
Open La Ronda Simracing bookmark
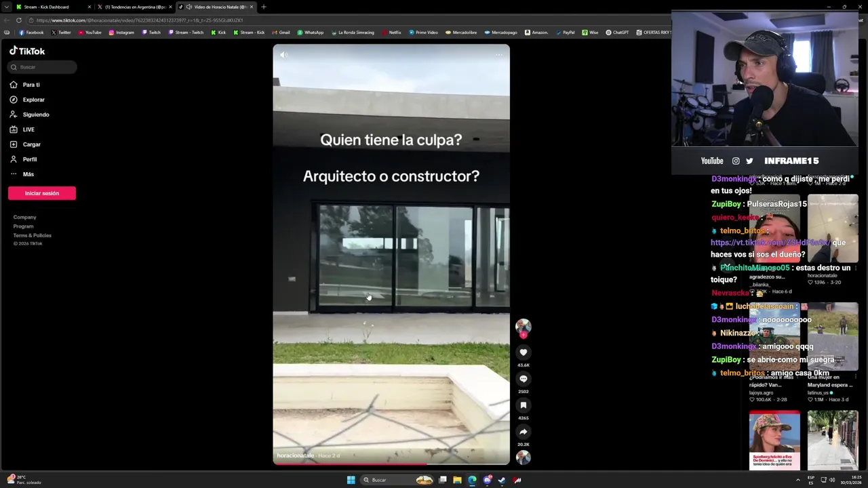(x=353, y=33)
